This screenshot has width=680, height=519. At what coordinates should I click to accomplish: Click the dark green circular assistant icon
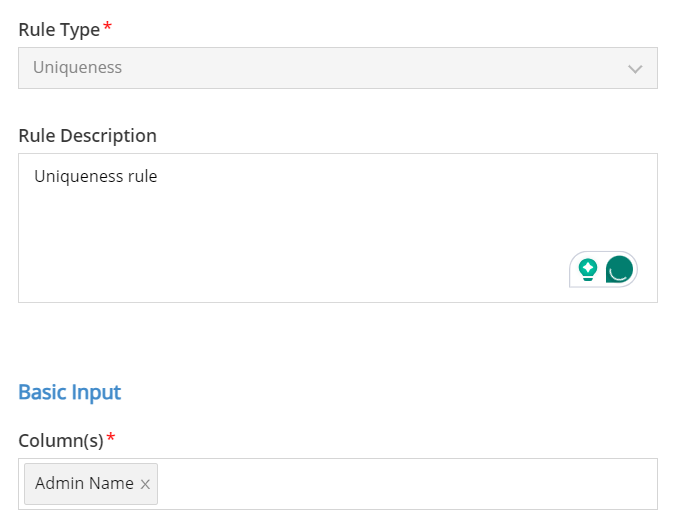click(x=619, y=269)
